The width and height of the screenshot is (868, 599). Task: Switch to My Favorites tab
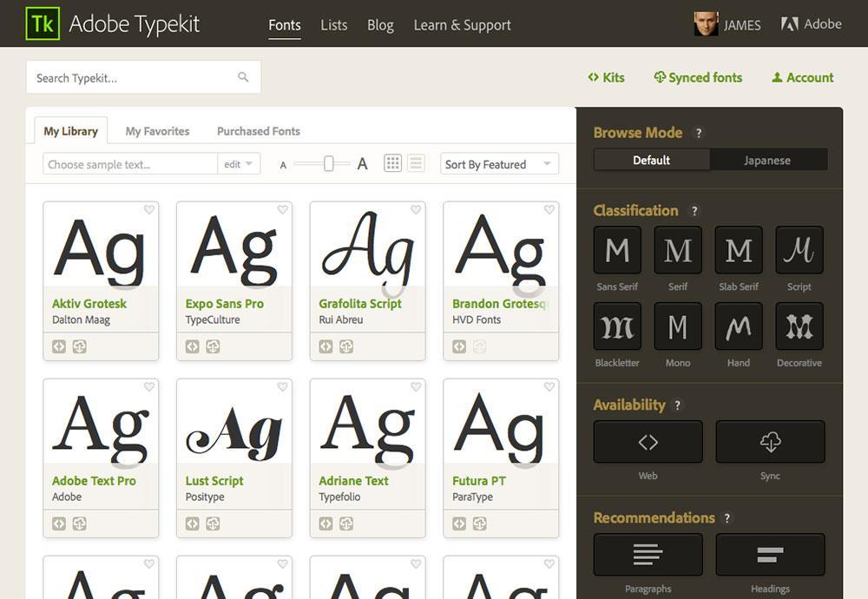pyautogui.click(x=157, y=131)
